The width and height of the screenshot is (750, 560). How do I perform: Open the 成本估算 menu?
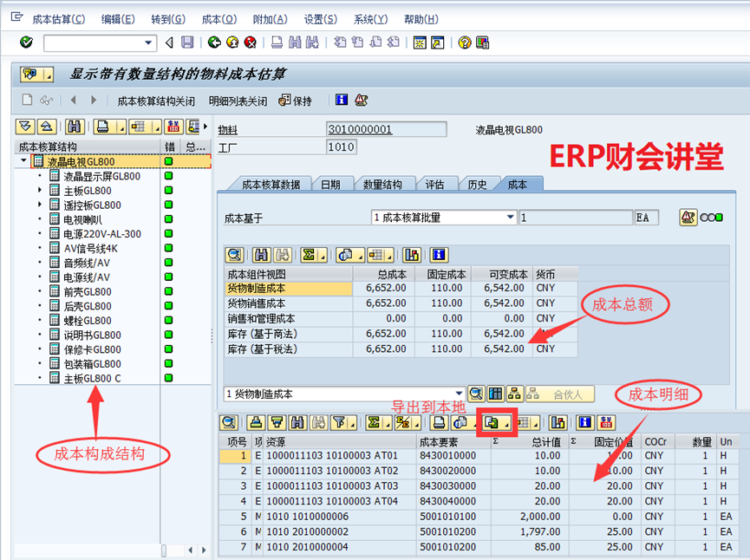point(58,19)
